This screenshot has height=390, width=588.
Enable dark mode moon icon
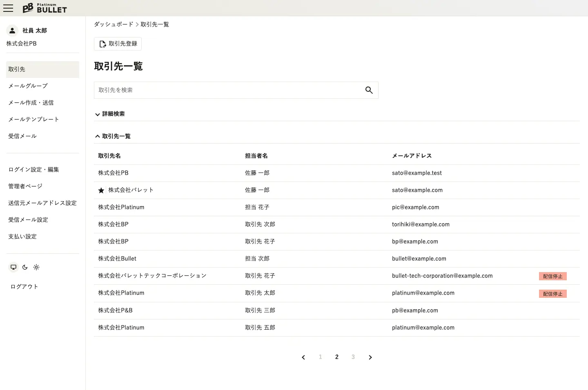pos(25,267)
